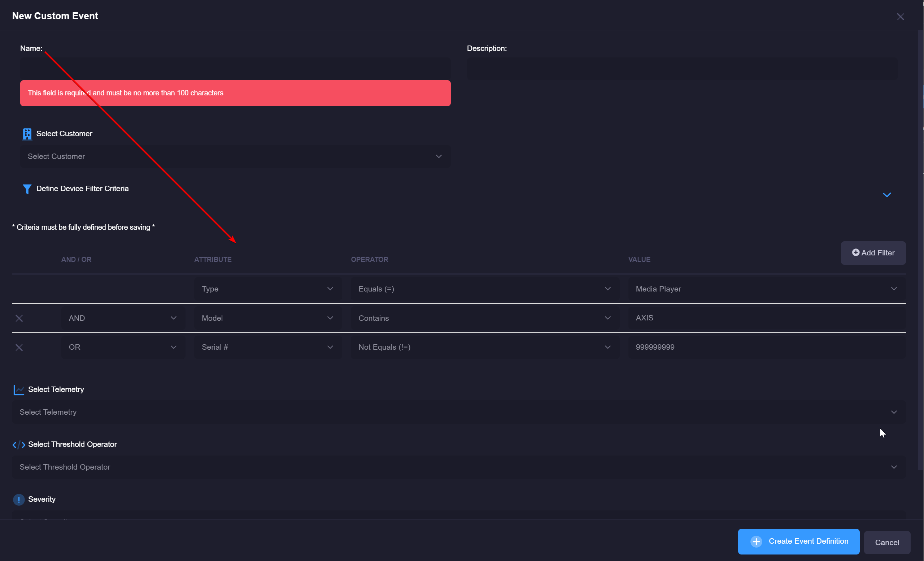This screenshot has height=561, width=924.
Task: Remove the AND Model filter row
Action: click(x=19, y=318)
